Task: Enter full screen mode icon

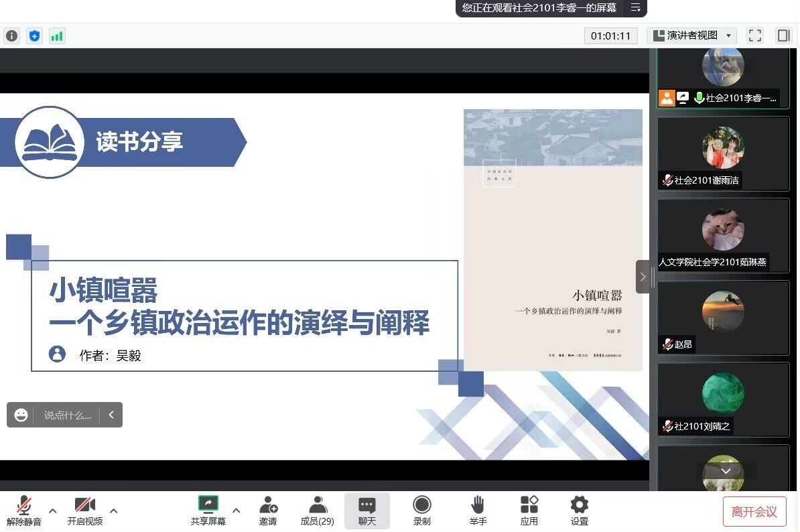Action: coord(755,36)
